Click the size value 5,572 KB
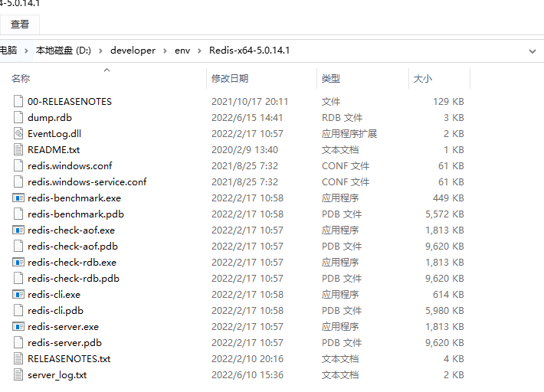Viewport: 544px width, 392px height. [x=444, y=214]
